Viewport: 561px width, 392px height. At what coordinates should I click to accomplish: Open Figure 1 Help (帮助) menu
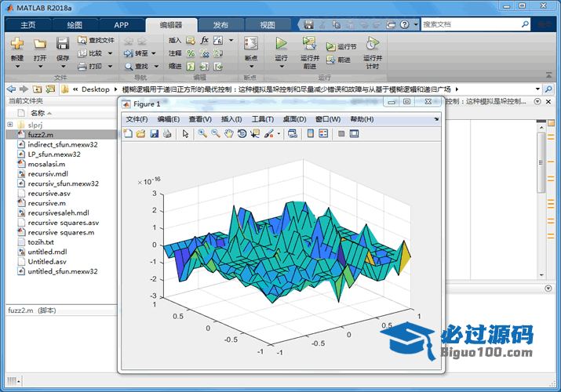pos(362,119)
